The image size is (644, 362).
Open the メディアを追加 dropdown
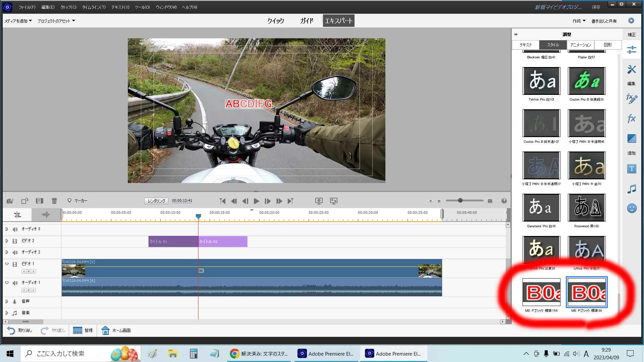click(18, 21)
